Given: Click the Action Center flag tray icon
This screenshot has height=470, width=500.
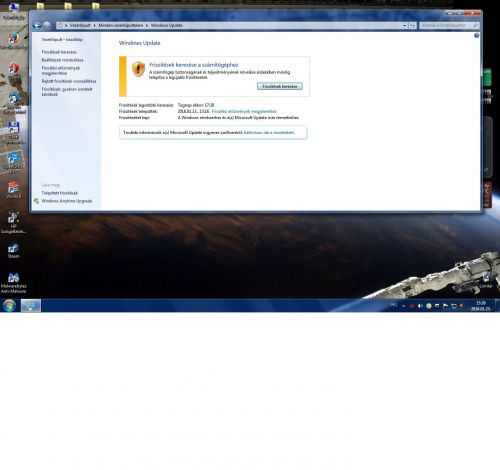Looking at the screenshot, I should [x=445, y=306].
